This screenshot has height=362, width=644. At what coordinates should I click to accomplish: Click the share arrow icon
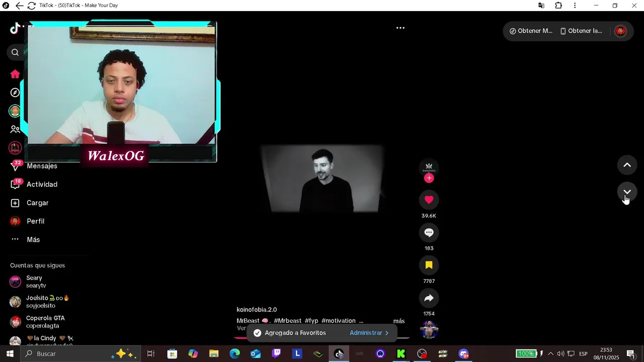click(429, 298)
